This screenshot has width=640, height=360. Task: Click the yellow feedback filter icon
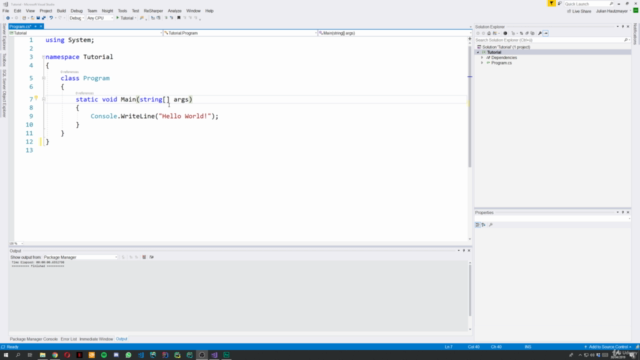[551, 3]
